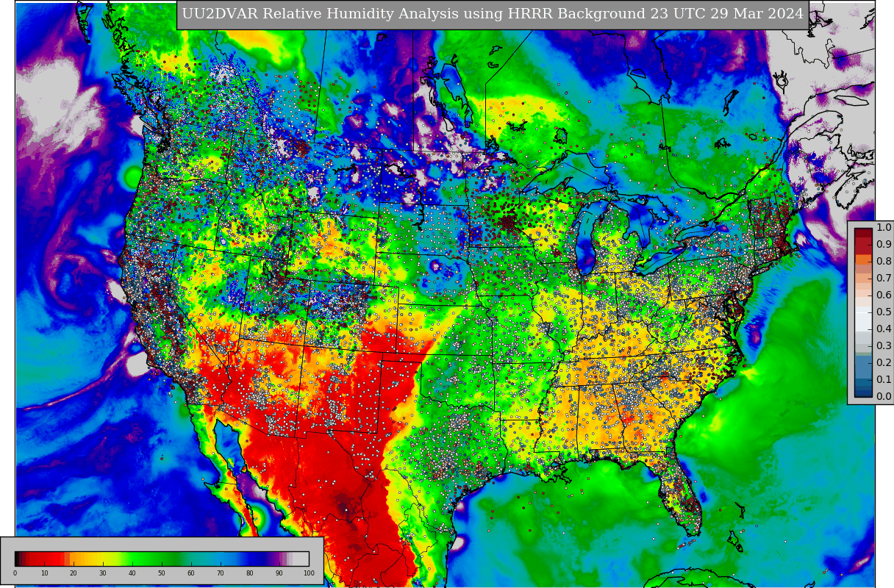The width and height of the screenshot is (894, 588).
Task: Click the 0.2 label on right colorbar
Action: 884,362
